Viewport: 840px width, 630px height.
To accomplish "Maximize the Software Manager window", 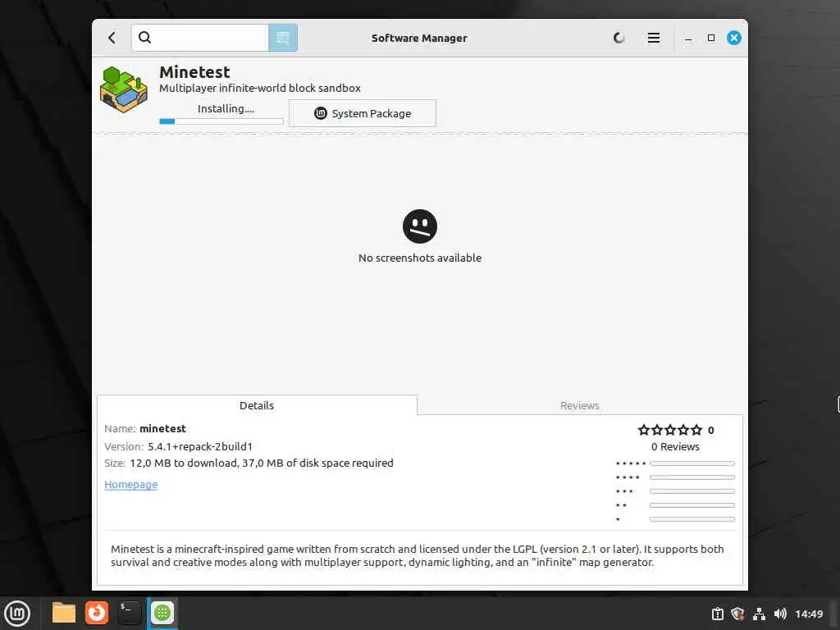I will click(711, 38).
